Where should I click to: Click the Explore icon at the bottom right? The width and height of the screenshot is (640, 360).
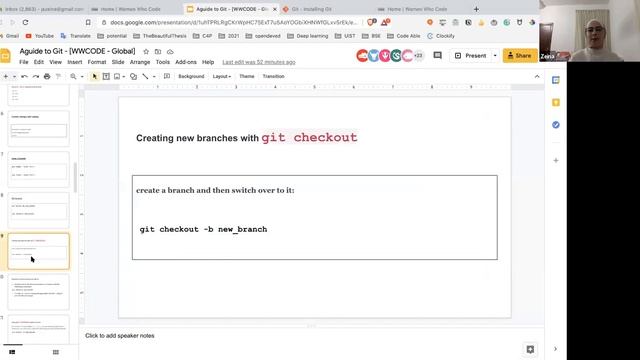point(530,349)
